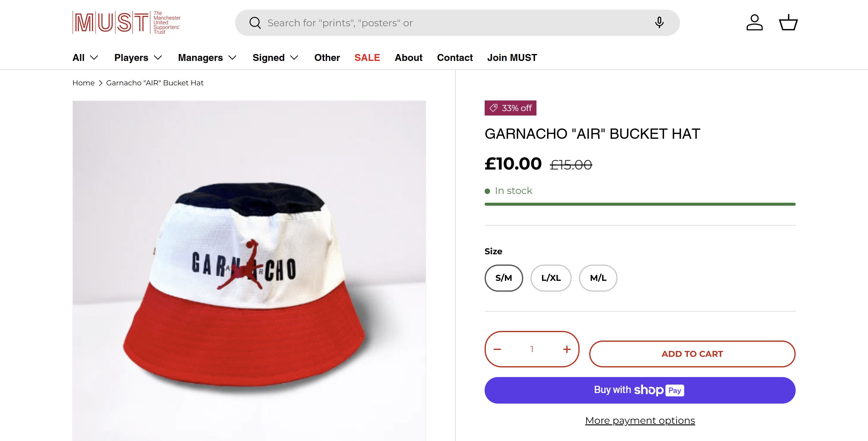Increase quantity with plus icon
This screenshot has width=868, height=441.
(x=567, y=349)
